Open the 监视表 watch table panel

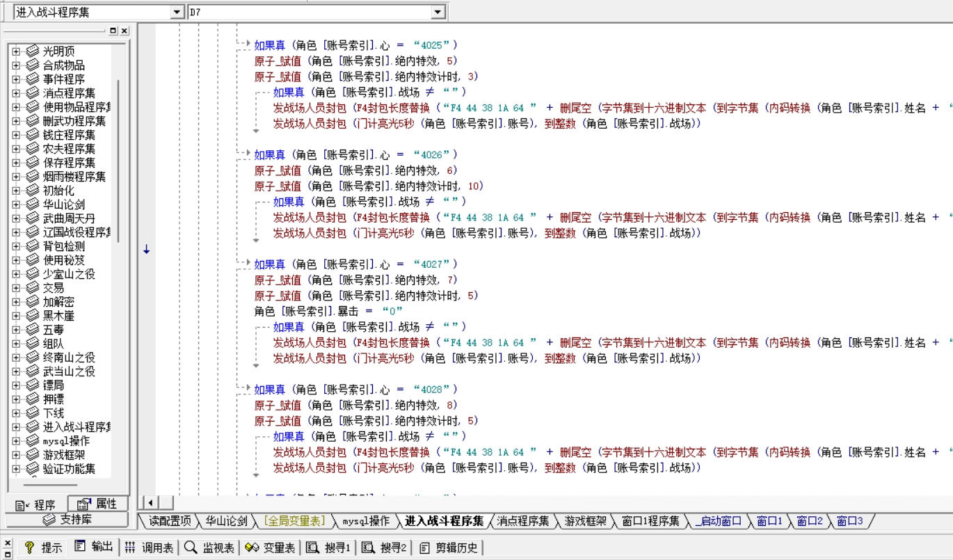coord(209,547)
